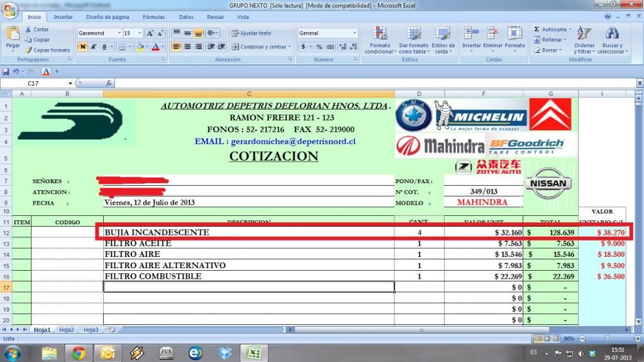Open the Diseño de página tab
644x362 pixels.
point(108,17)
